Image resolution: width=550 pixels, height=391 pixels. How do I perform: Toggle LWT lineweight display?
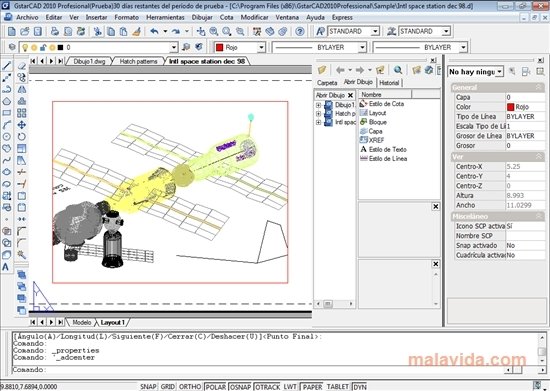coord(290,387)
